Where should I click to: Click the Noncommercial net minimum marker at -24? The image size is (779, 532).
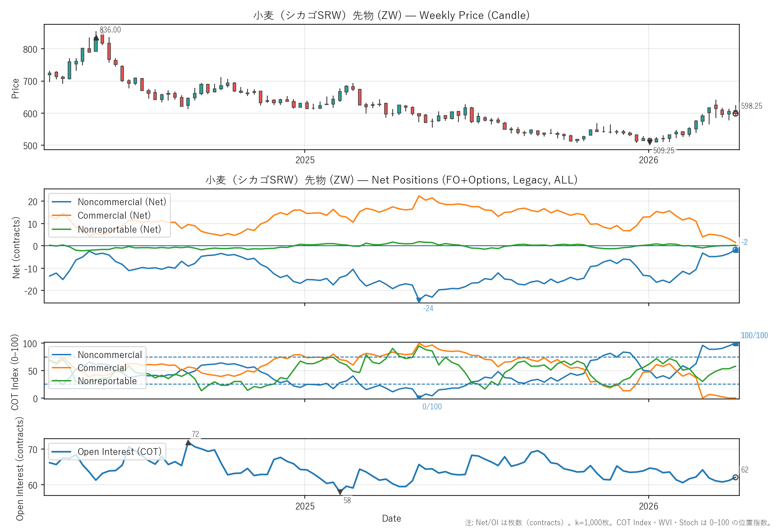[419, 300]
